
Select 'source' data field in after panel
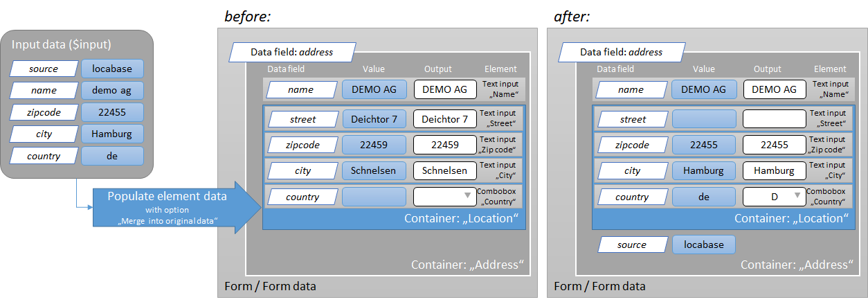pos(632,245)
